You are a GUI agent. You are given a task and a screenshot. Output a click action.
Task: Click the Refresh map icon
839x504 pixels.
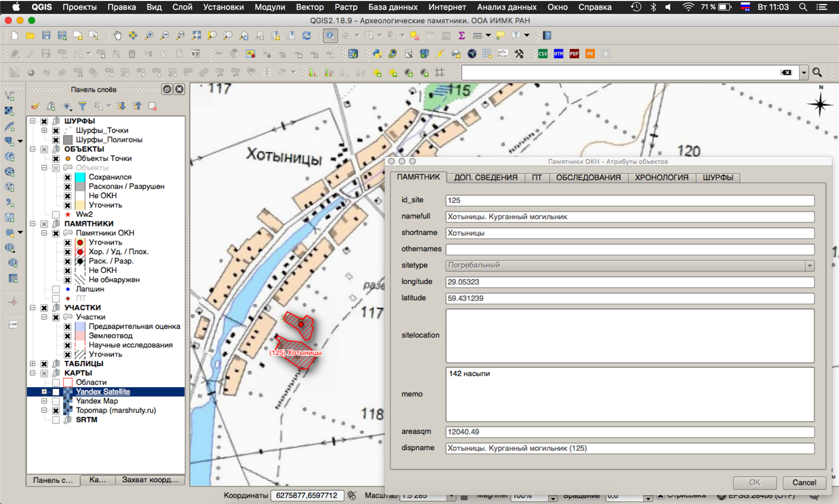coord(306,35)
